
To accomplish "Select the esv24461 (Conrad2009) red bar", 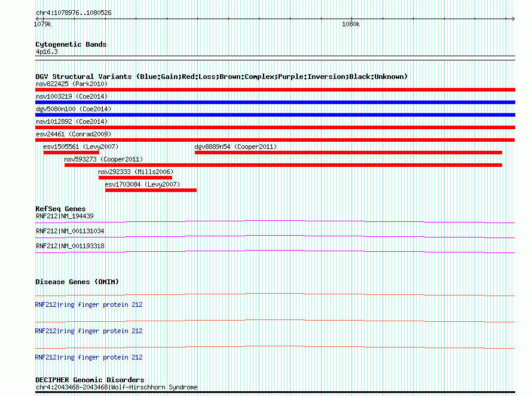I will coord(275,140).
